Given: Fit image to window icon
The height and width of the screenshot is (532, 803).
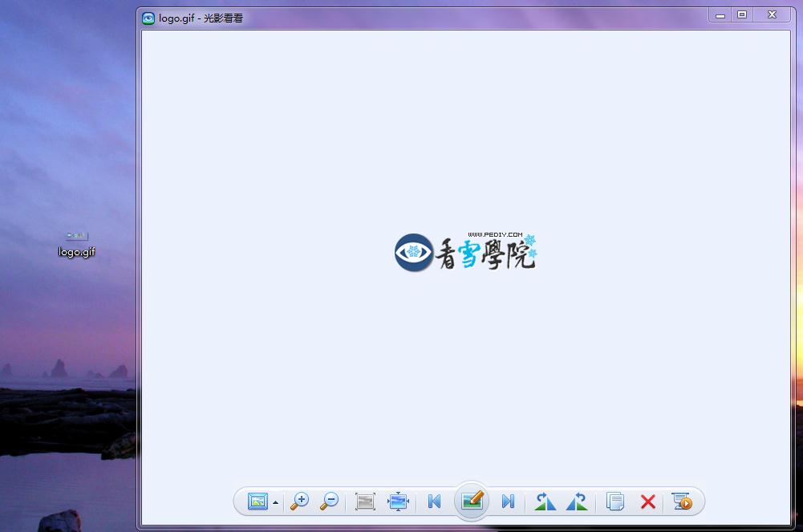Looking at the screenshot, I should (x=398, y=502).
